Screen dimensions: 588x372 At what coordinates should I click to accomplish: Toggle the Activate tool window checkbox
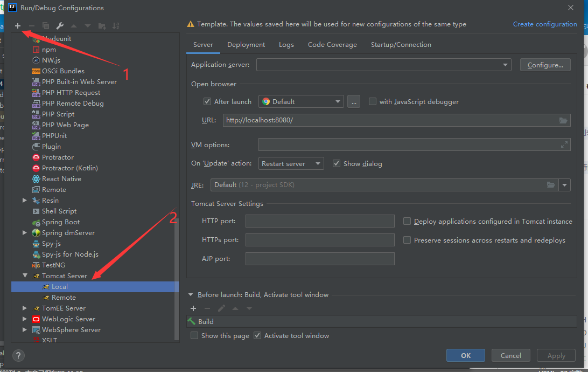257,336
